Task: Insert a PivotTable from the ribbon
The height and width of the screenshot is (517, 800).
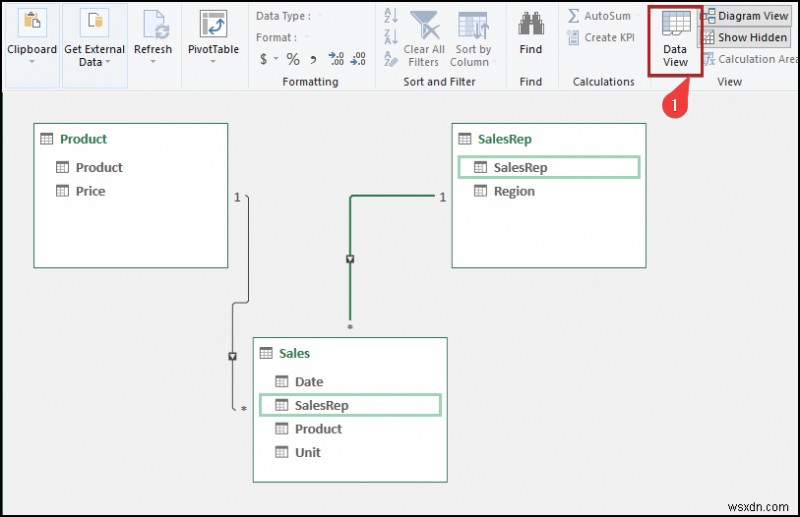Action: pos(213,38)
